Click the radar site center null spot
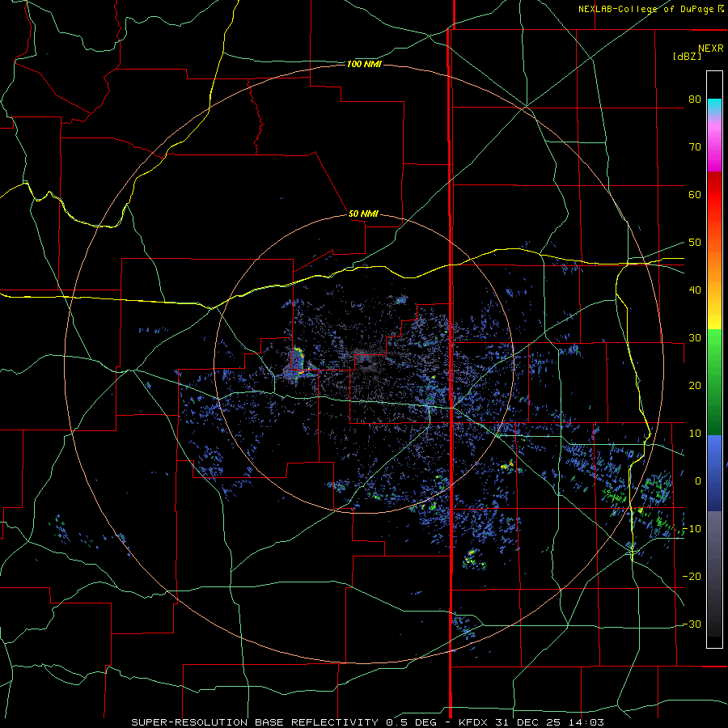 pyautogui.click(x=364, y=363)
